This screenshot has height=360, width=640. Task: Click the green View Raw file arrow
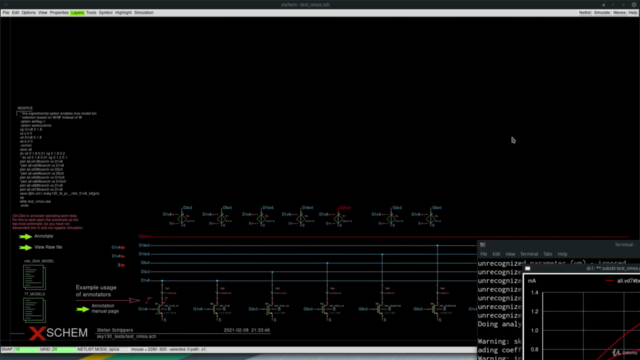[25, 247]
